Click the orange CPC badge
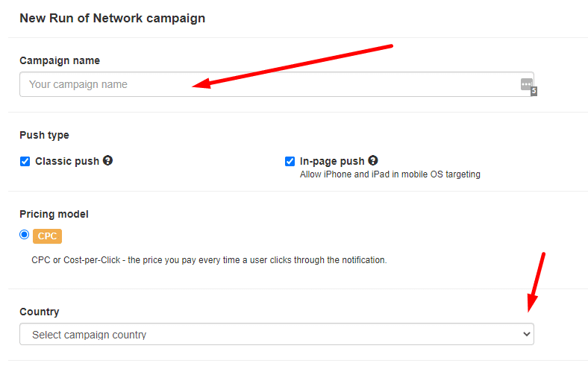The width and height of the screenshot is (588, 369). point(47,236)
